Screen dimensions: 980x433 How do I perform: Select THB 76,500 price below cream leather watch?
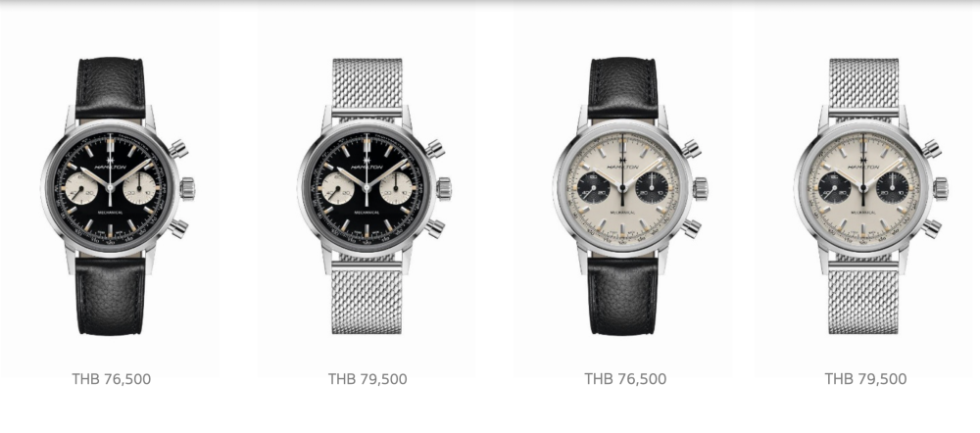tap(625, 379)
